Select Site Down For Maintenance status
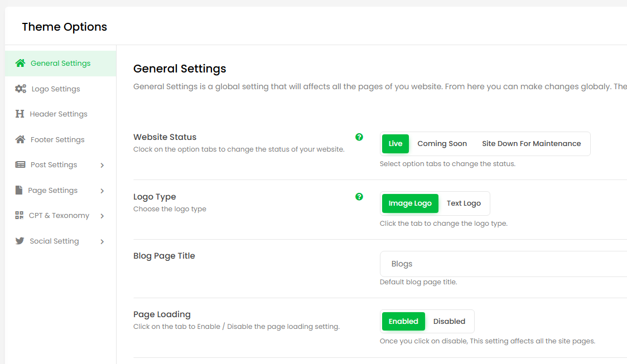 [531, 144]
